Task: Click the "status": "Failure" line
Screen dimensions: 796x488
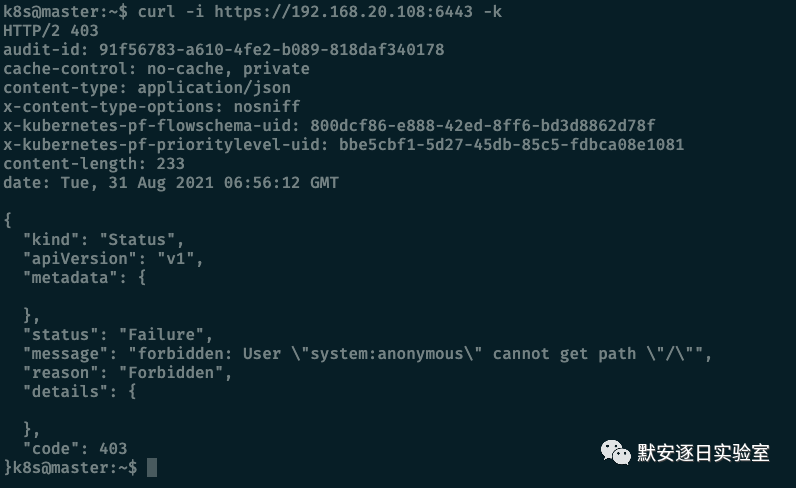Action: (x=118, y=335)
